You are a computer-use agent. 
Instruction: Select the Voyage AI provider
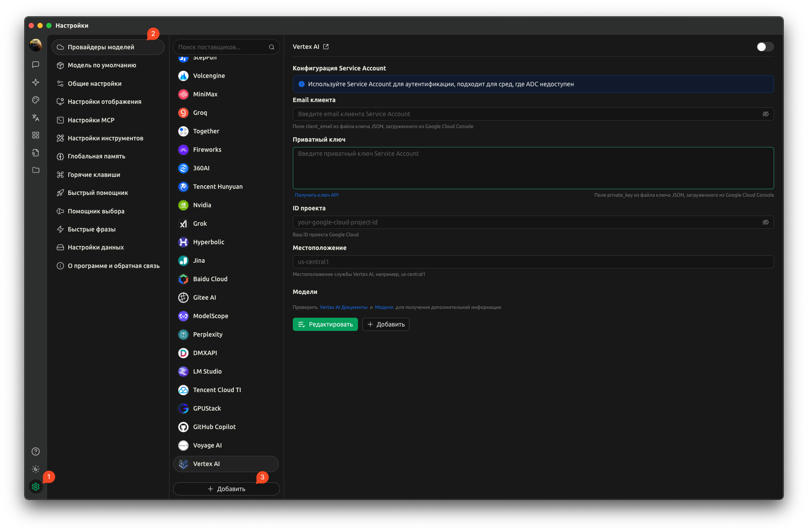click(x=226, y=445)
